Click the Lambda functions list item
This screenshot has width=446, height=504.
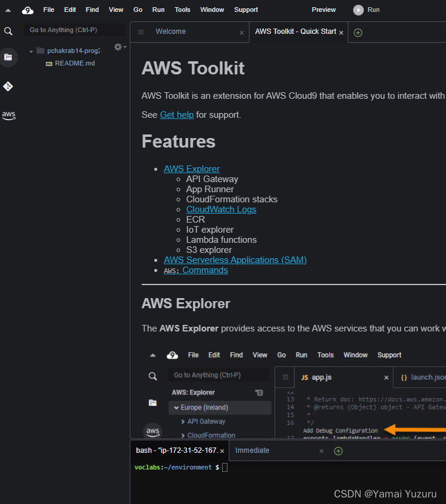(222, 240)
